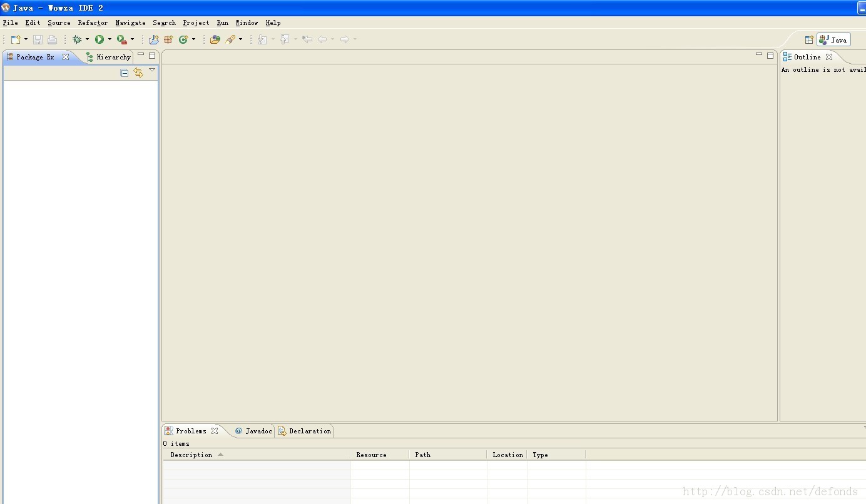Click the Search flashlight icon
Image resolution: width=866 pixels, height=504 pixels.
(x=230, y=39)
